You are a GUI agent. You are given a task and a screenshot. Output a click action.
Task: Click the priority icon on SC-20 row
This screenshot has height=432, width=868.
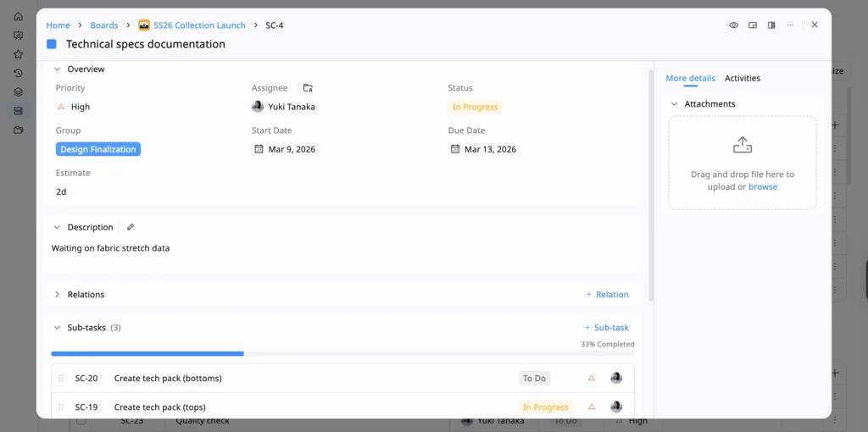click(592, 379)
